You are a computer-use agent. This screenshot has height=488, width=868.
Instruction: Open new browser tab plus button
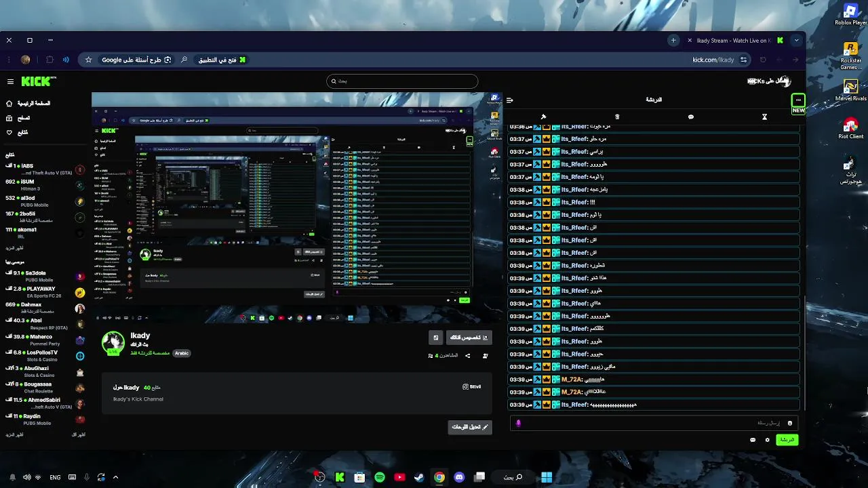tap(673, 41)
